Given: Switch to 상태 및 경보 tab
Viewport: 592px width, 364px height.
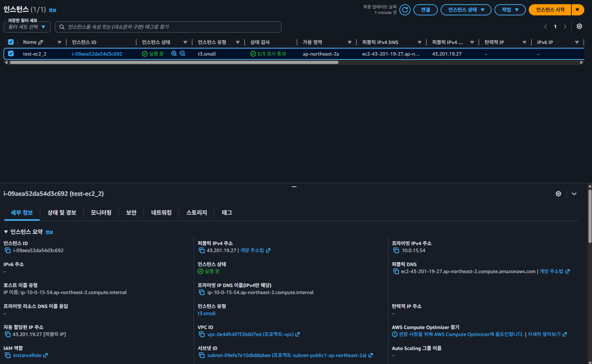Looking at the screenshot, I should [x=62, y=213].
